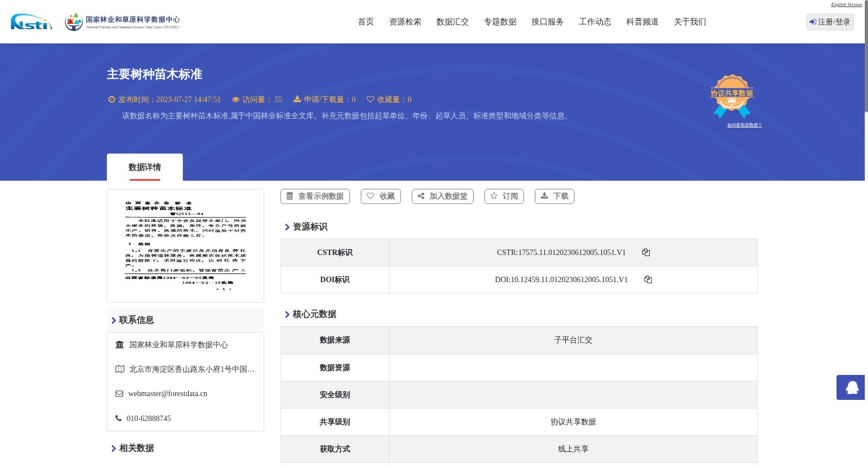Screen dimensions: 868x465
Task: Click the phone number 010-62888745
Action: tap(149, 418)
